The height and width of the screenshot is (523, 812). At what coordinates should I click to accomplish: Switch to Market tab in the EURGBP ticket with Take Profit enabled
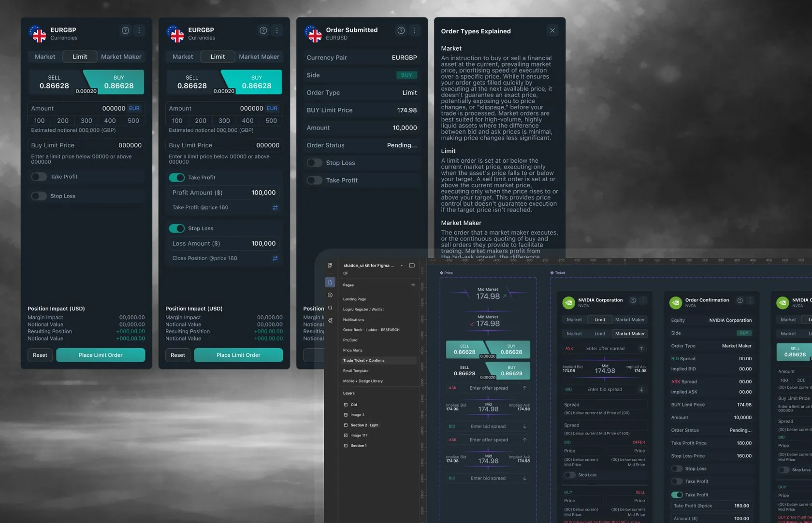pos(183,57)
